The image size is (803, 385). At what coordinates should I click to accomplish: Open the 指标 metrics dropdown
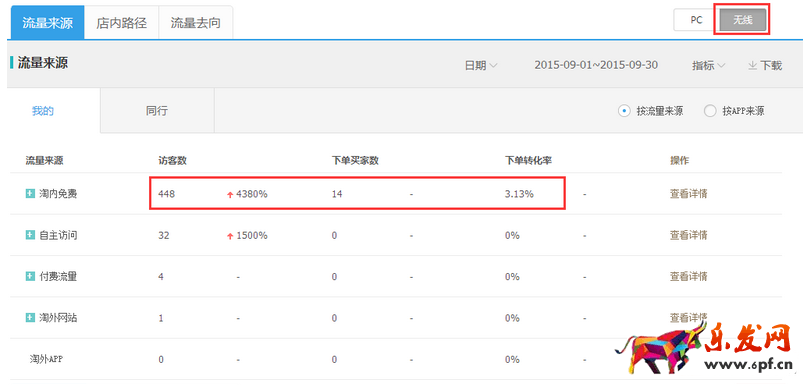709,66
